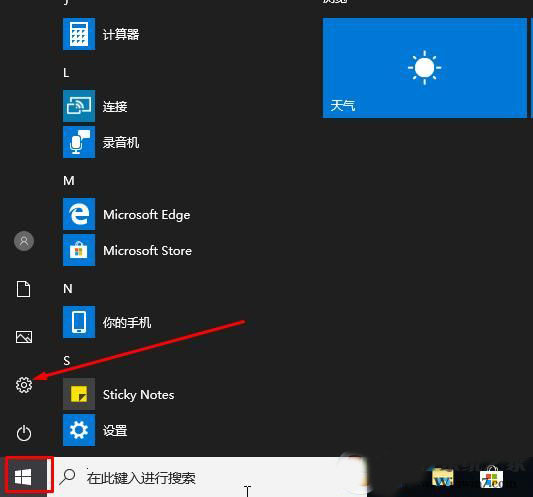
Task: Open the Sticky Notes icon
Action: (x=79, y=394)
